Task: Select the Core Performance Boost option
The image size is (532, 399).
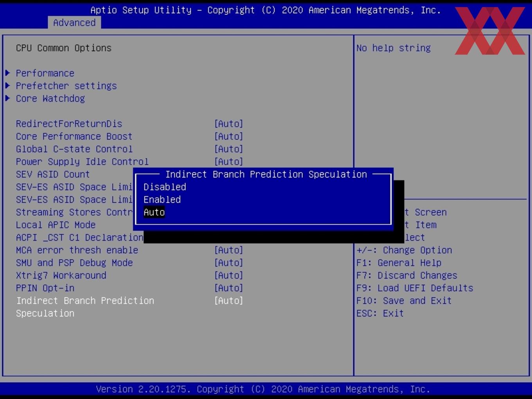Action: pos(74,136)
